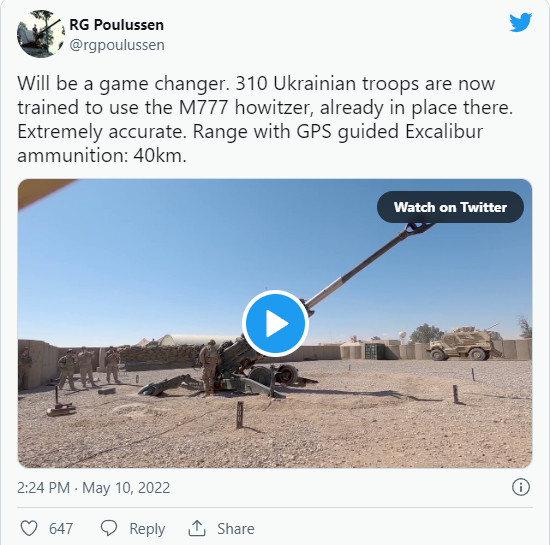Click the tweet text about M777 howitzer
The width and height of the screenshot is (550, 545).
click(265, 119)
